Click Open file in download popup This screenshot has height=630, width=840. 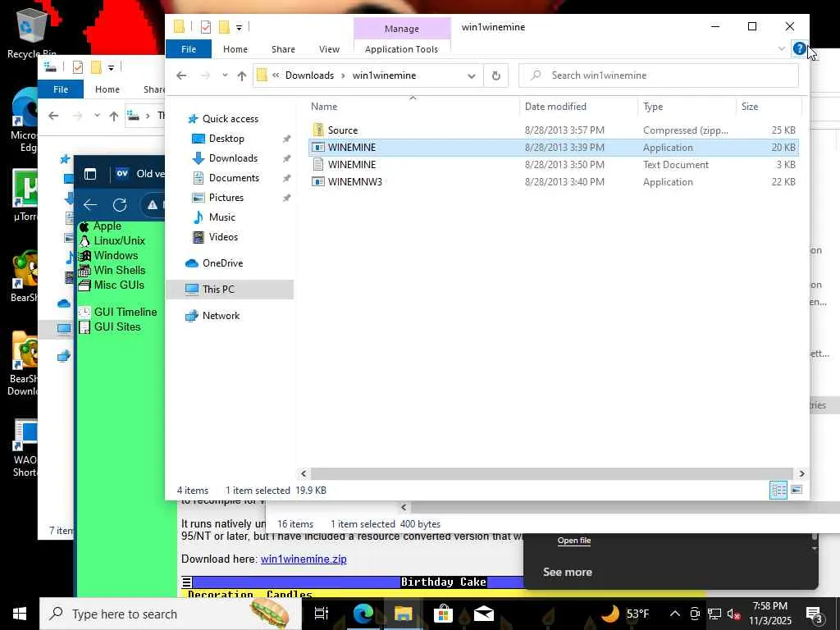[573, 541]
